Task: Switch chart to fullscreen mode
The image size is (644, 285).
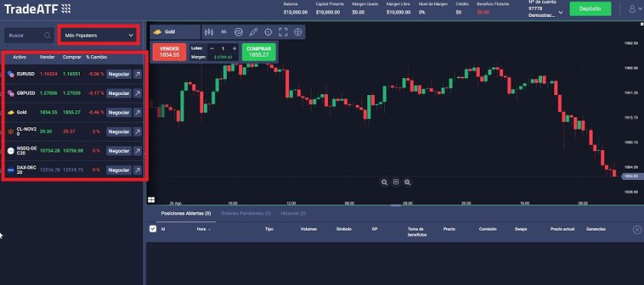Action: click(283, 31)
